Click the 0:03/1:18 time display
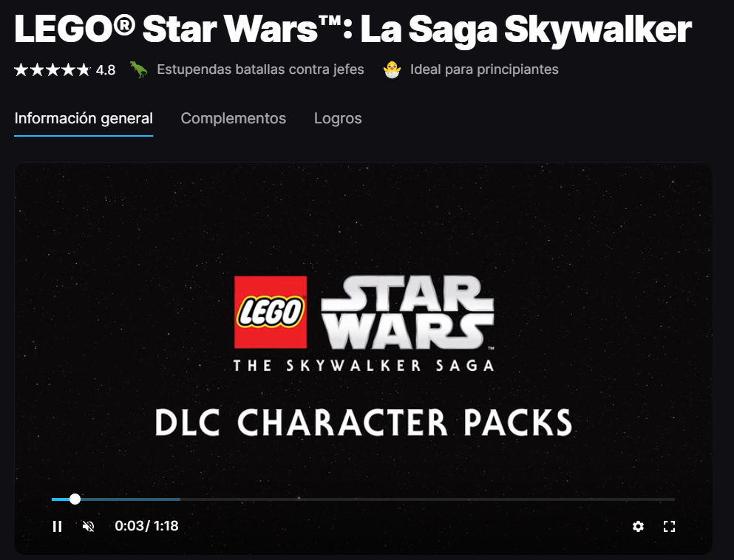 146,526
